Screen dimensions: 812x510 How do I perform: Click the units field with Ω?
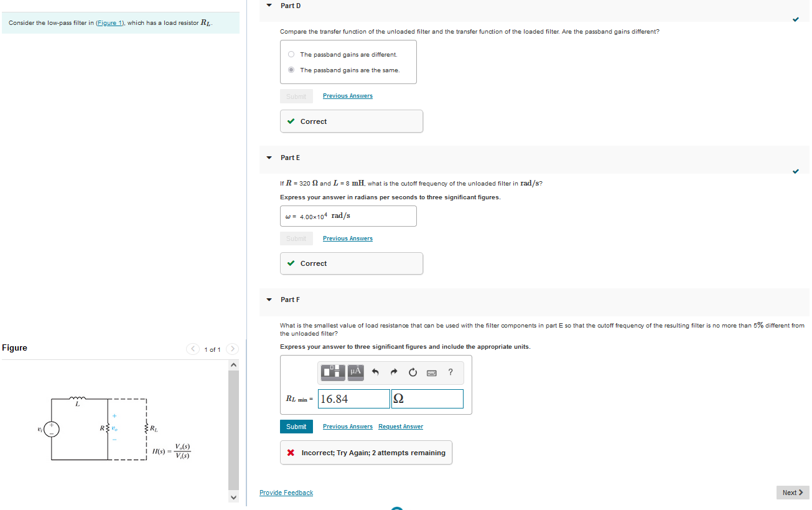click(x=427, y=399)
